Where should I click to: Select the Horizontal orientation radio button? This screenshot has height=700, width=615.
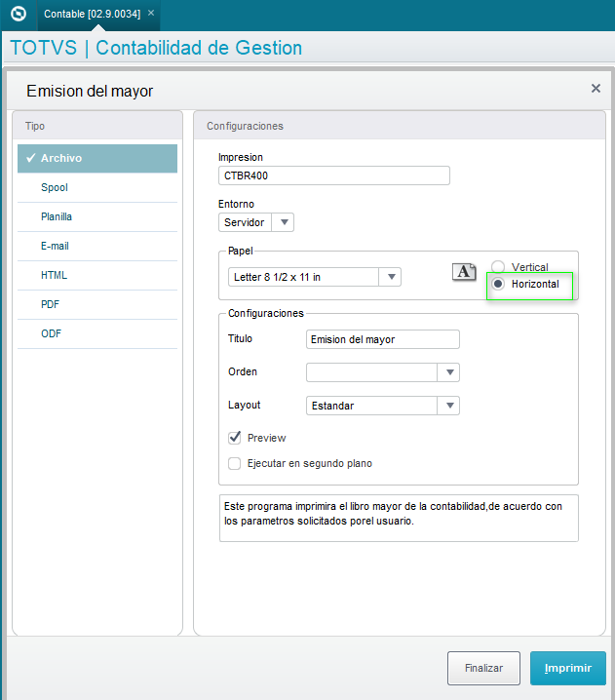(x=498, y=284)
